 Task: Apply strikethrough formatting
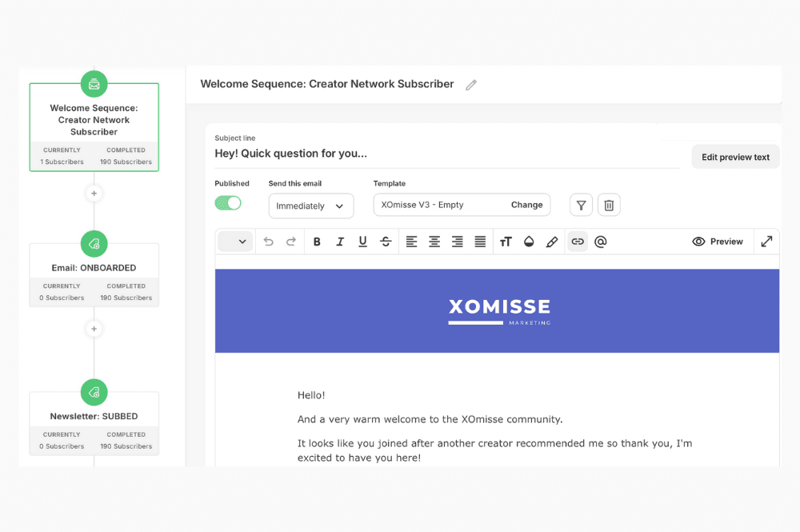coord(386,241)
